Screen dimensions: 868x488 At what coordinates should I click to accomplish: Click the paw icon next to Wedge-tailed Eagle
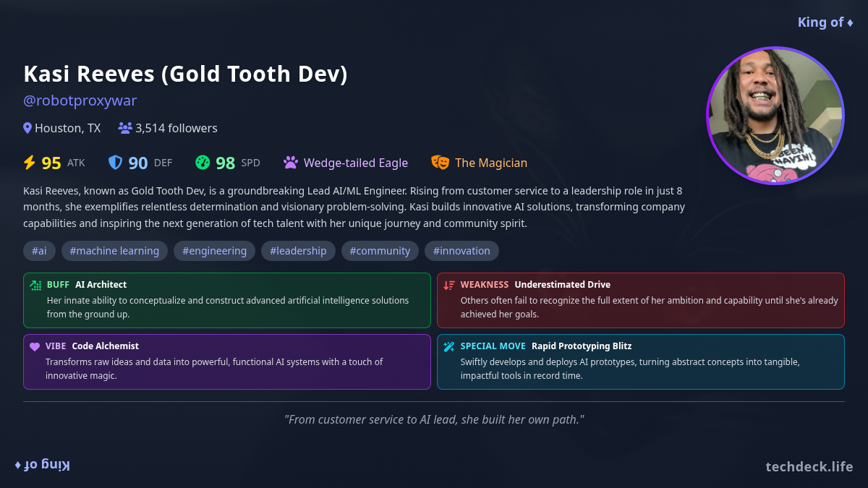[x=291, y=163]
